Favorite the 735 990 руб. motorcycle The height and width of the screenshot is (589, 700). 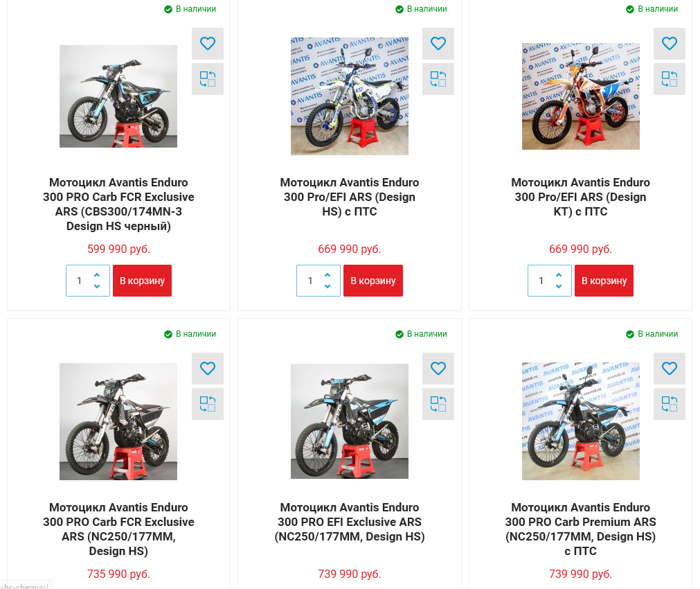coord(208,369)
